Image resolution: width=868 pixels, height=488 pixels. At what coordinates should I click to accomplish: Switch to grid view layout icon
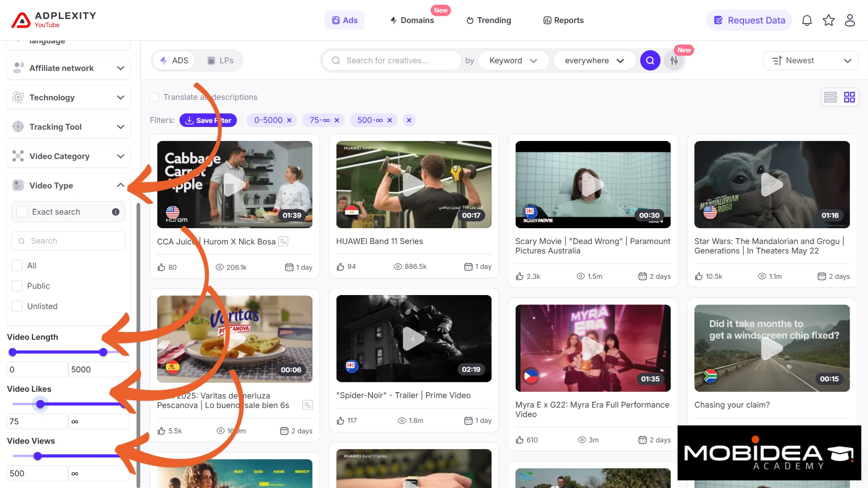pyautogui.click(x=849, y=97)
